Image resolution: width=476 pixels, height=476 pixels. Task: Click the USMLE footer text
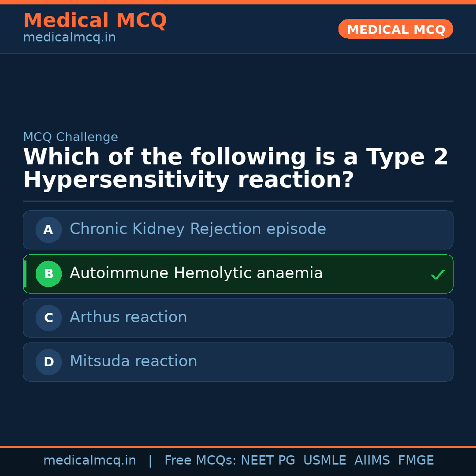point(324,461)
